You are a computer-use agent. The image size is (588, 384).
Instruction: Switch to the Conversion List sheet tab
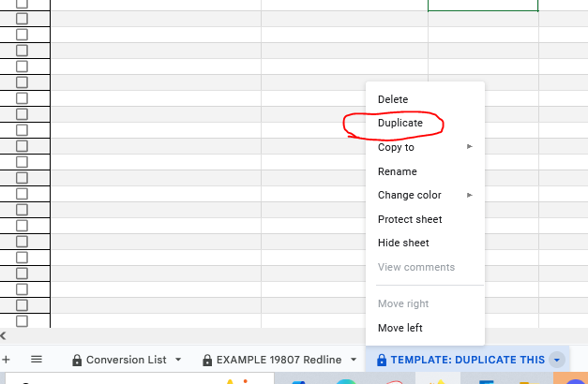pos(126,360)
